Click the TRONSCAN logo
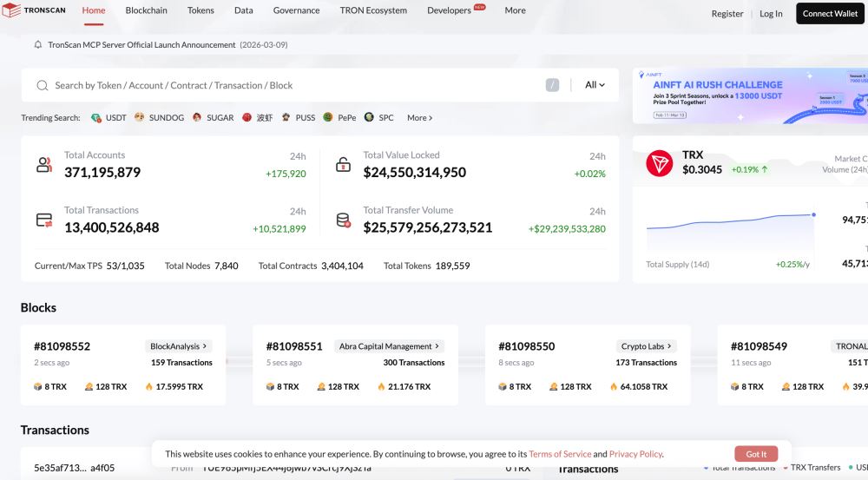The width and height of the screenshot is (868, 480). (x=35, y=10)
